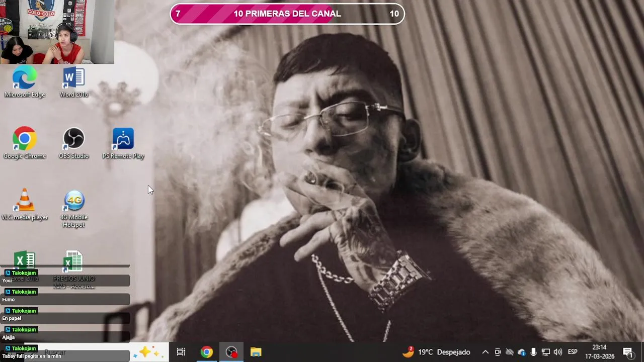Click chat message "Tabay full pegita en la mñn"
Image resolution: width=644 pixels, height=362 pixels.
31,356
